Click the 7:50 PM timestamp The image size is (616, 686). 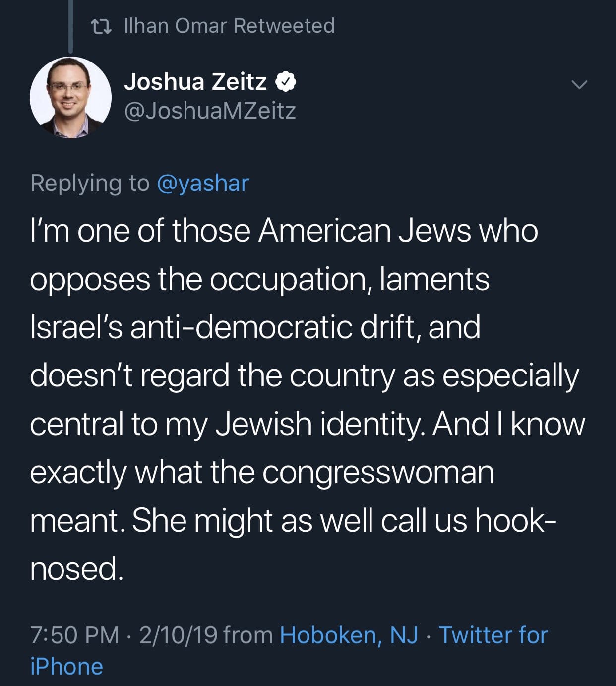(x=74, y=635)
